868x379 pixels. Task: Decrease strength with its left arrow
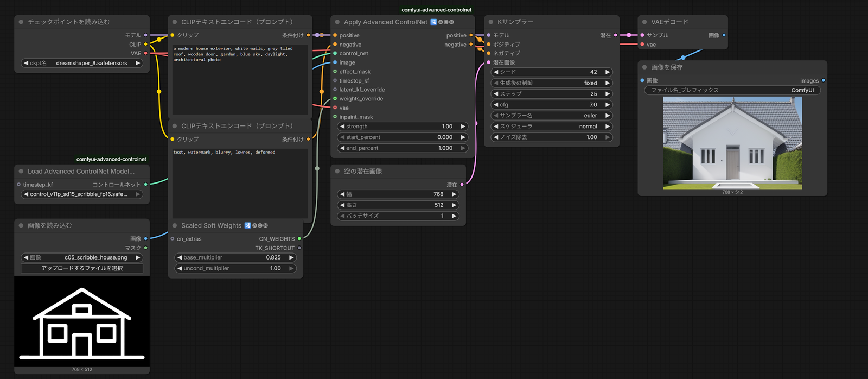coord(342,127)
